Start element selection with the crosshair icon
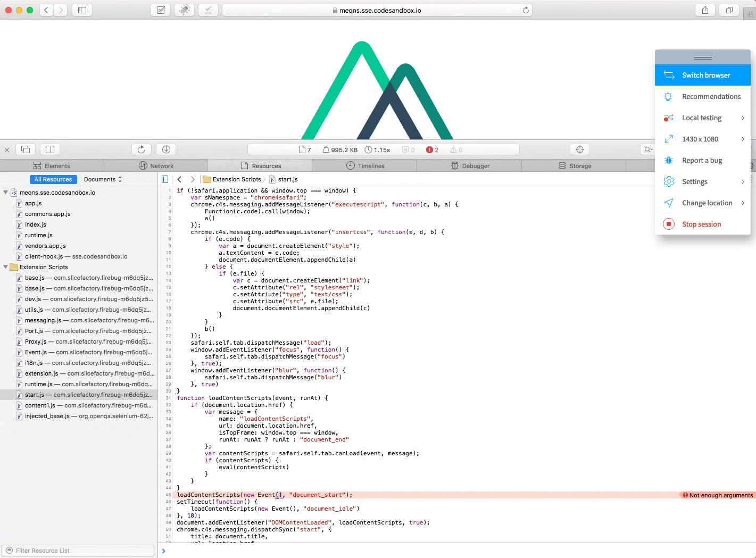 tap(580, 149)
